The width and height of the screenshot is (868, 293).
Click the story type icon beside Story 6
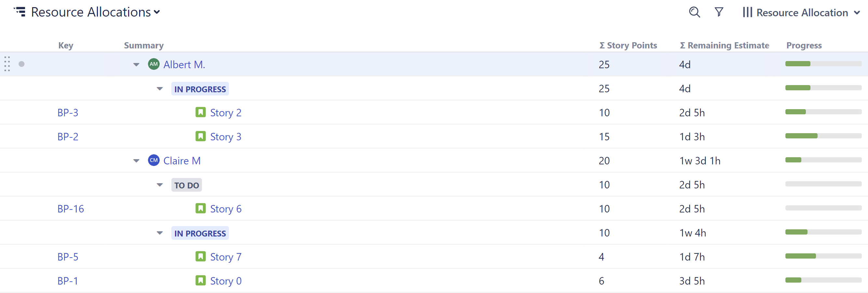tap(200, 208)
